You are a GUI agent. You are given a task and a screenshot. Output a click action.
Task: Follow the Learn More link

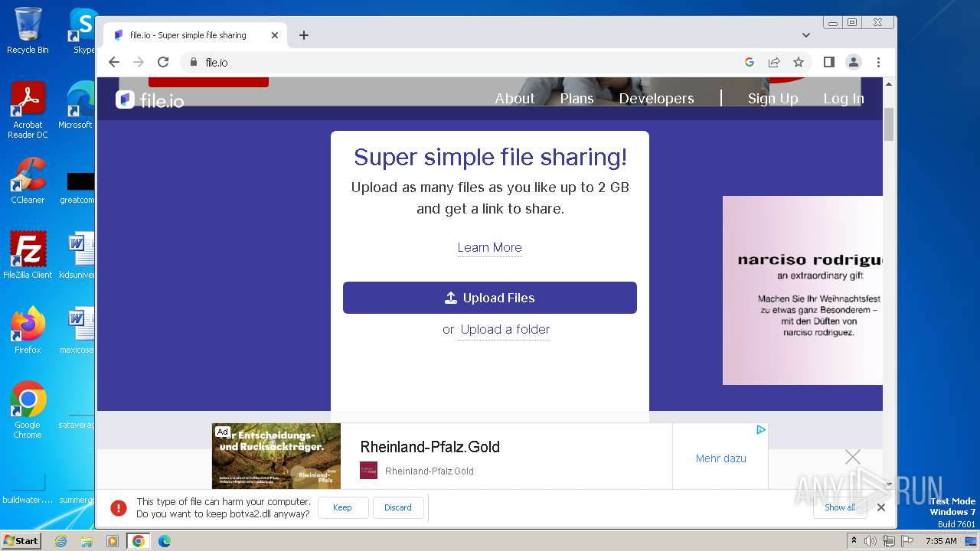click(489, 247)
